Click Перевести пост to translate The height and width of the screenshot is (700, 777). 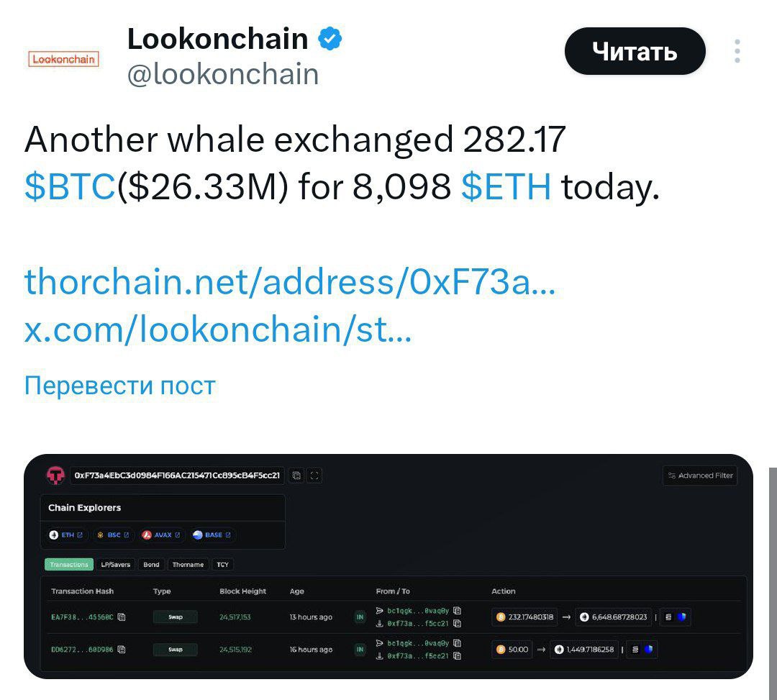pos(119,386)
